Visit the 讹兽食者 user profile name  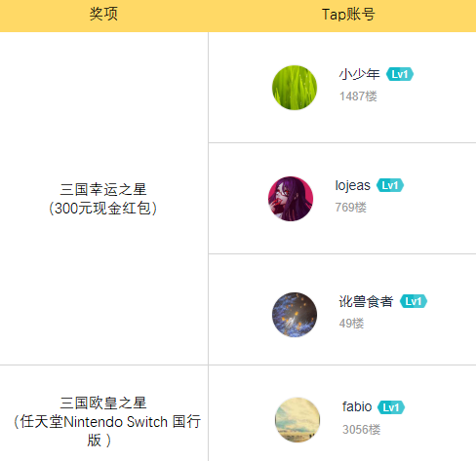pos(366,301)
